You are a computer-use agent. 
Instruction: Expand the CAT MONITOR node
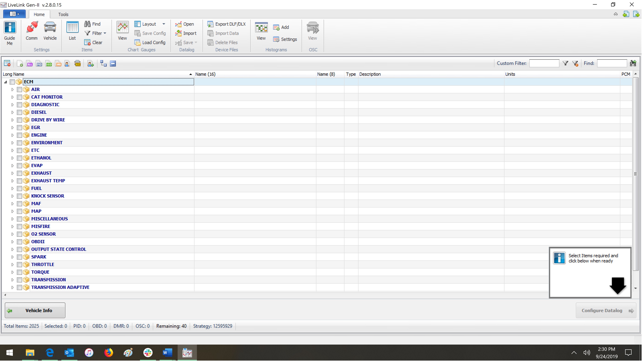coord(12,97)
